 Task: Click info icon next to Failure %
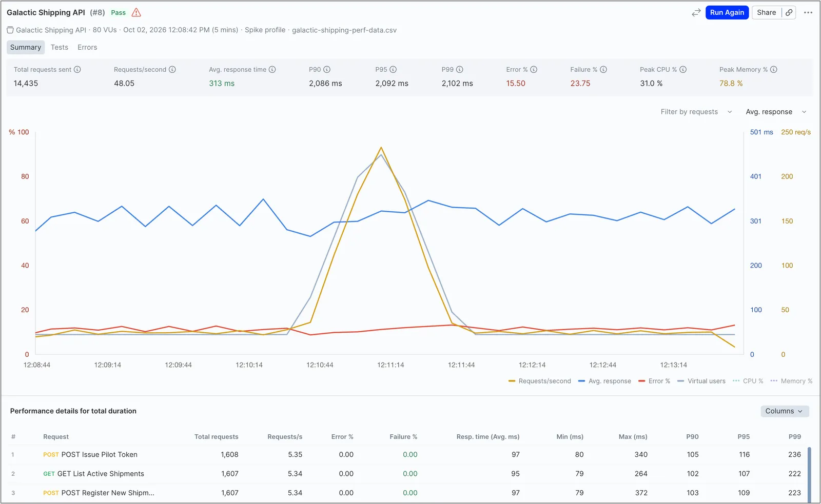pyautogui.click(x=603, y=70)
